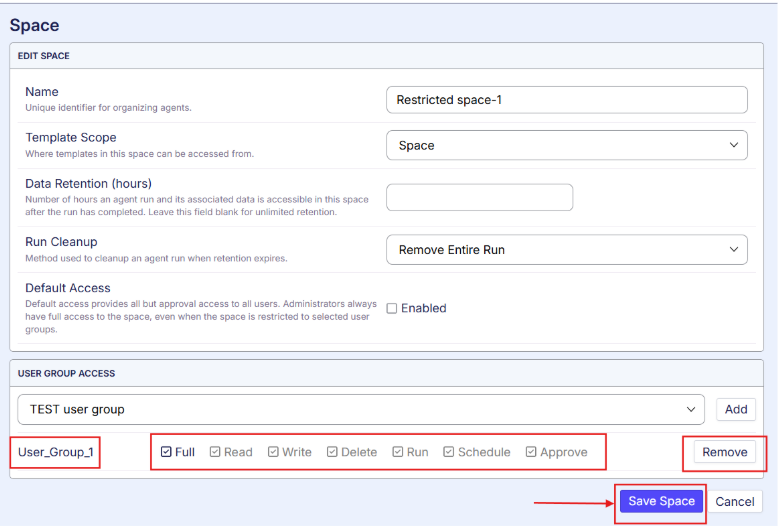Toggle the Approve checkbox
This screenshot has height=529, width=782.
(531, 452)
